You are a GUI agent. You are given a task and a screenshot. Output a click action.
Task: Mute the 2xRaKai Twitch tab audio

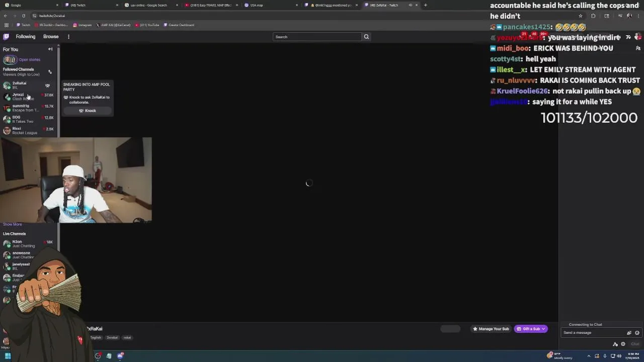pyautogui.click(x=410, y=5)
